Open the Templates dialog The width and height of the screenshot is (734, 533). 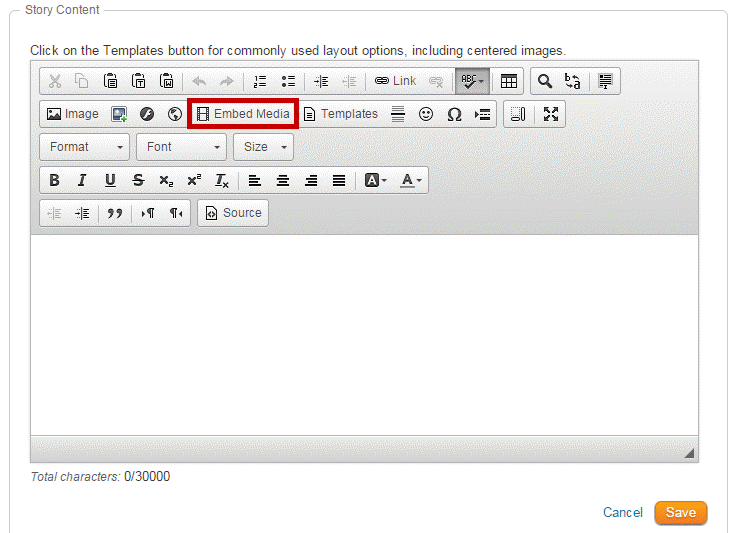point(340,114)
